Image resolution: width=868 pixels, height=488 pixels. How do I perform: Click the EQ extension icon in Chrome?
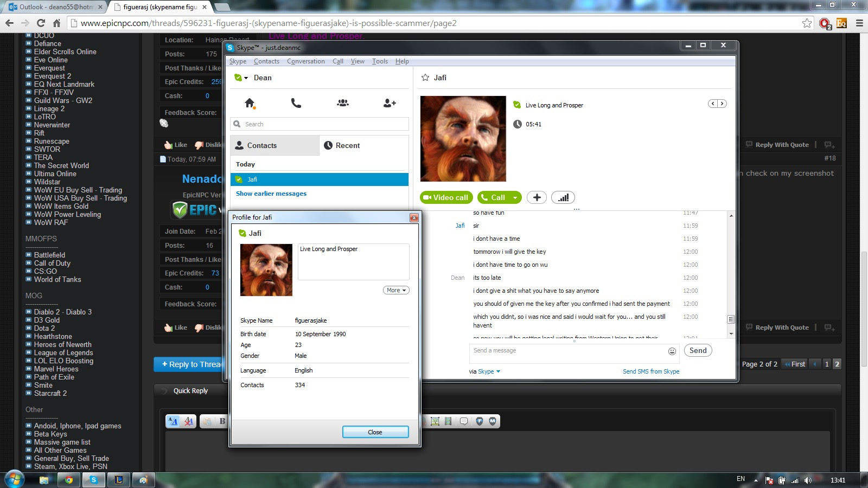(x=841, y=23)
